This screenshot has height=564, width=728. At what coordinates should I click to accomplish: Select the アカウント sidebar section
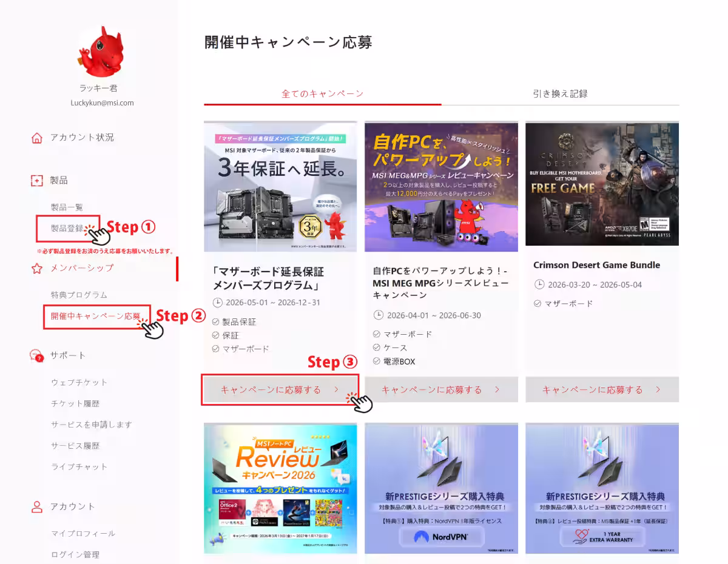73,506
